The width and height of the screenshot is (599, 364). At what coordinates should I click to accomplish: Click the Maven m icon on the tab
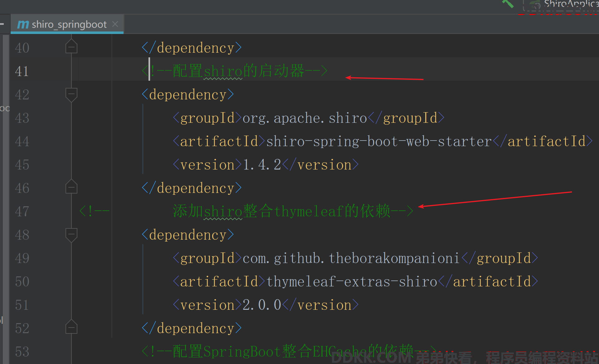(23, 24)
